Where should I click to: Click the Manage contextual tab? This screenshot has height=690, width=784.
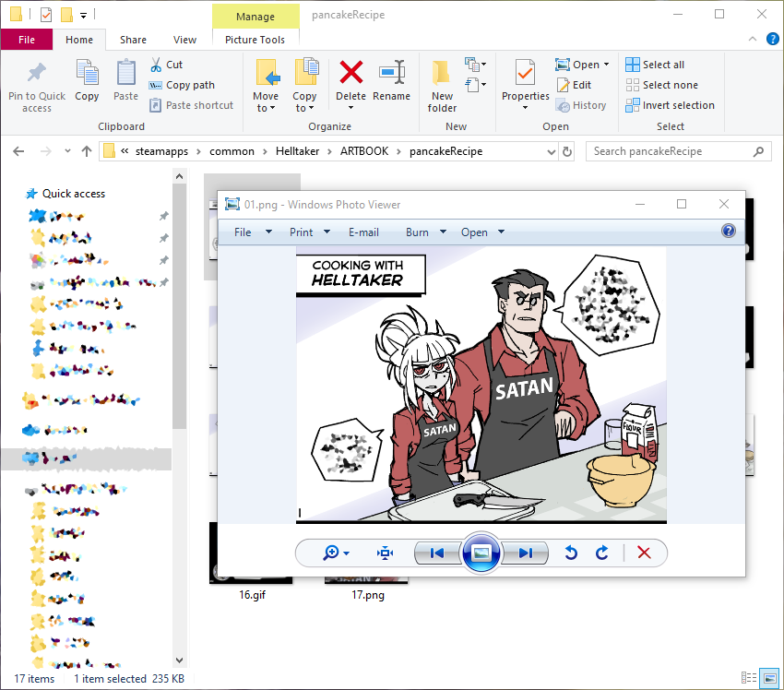(x=255, y=17)
